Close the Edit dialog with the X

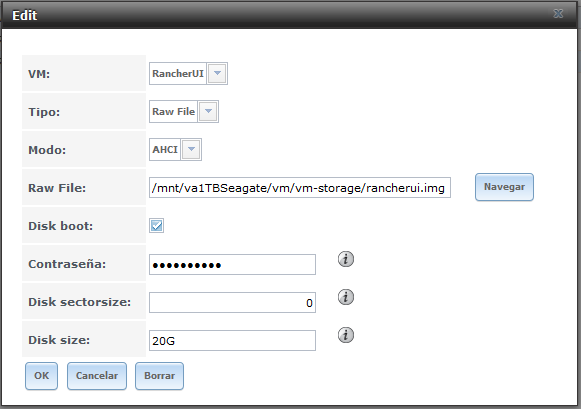[x=558, y=14]
